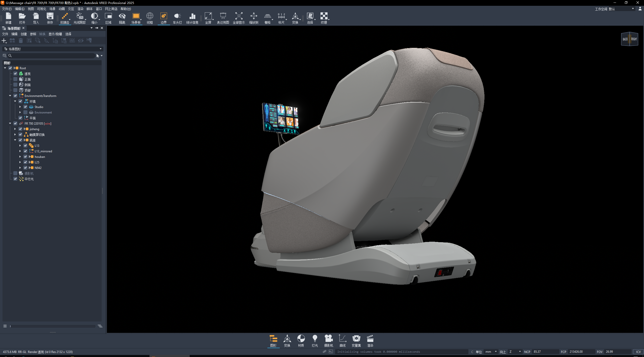
Task: Toggle the 抗锯齿 antialiasing toolbar icon
Action: (65, 18)
